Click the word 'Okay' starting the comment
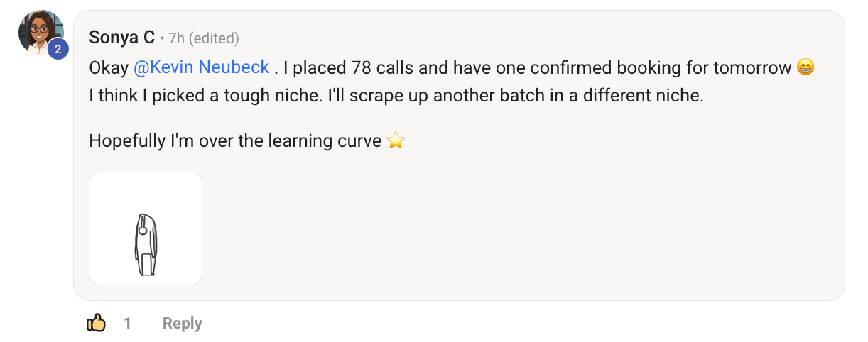The image size is (868, 342). tap(109, 68)
